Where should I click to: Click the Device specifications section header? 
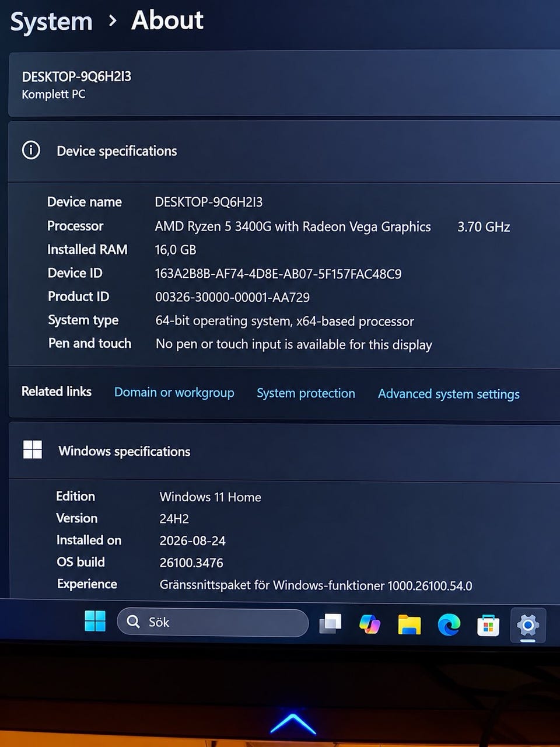coord(283,151)
